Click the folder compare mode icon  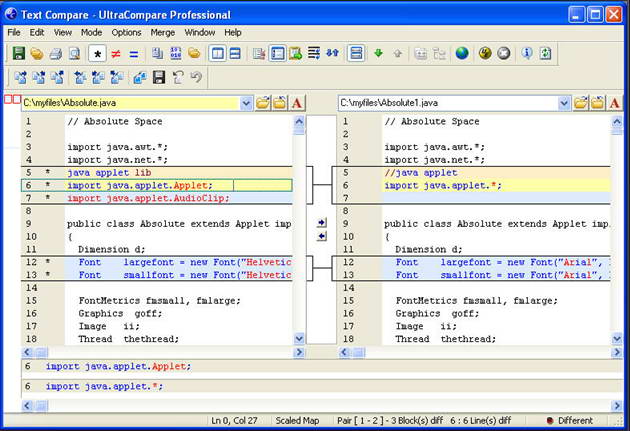click(x=194, y=53)
